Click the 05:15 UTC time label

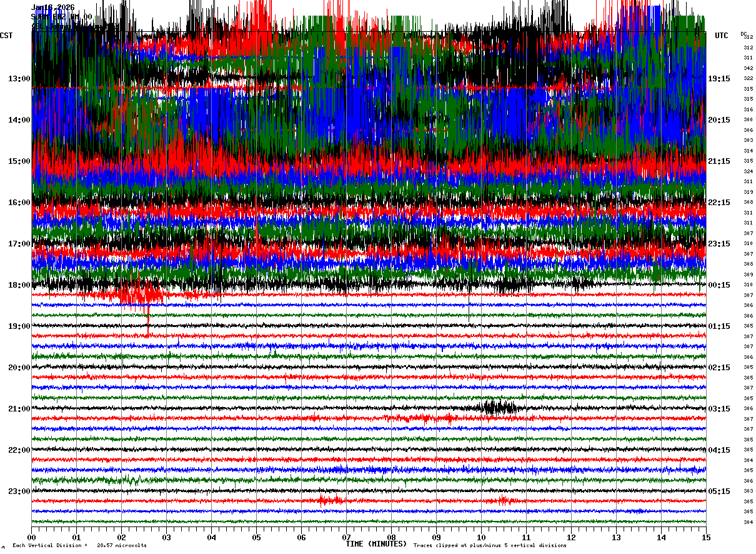[719, 491]
